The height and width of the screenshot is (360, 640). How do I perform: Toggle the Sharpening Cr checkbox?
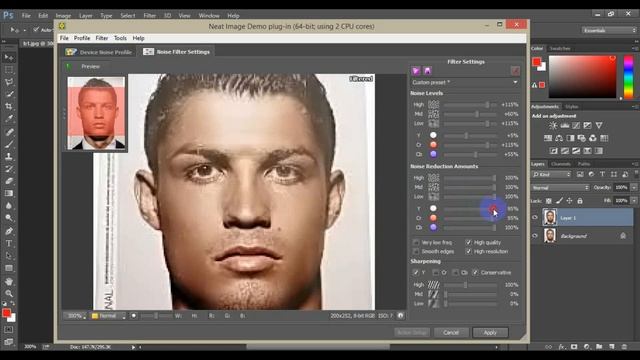[x=436, y=272]
